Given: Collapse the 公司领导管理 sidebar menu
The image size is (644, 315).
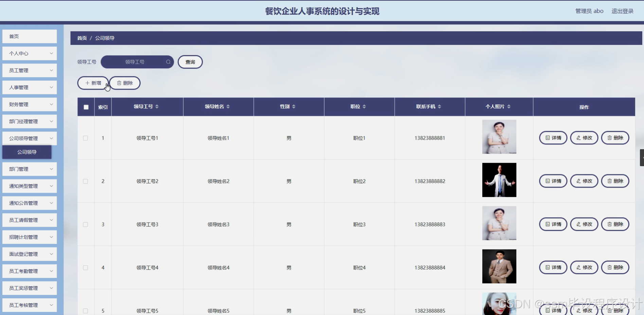Looking at the screenshot, I should pos(30,138).
